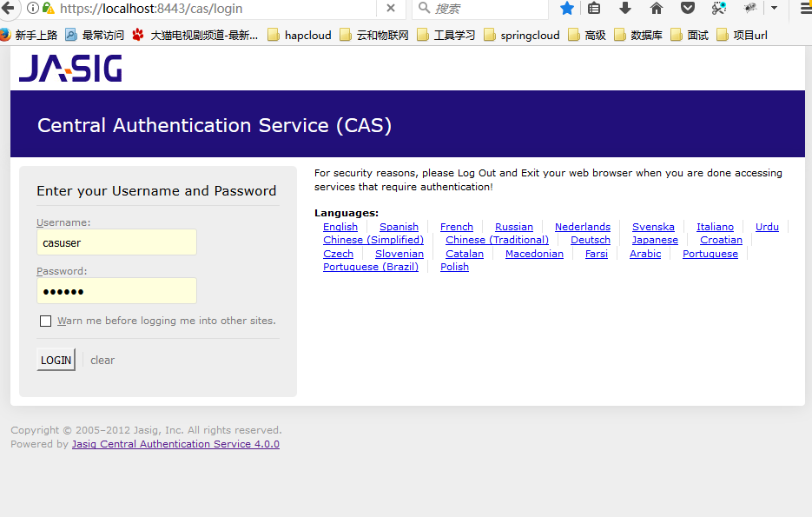The width and height of the screenshot is (812, 517).
Task: Click the Username field containing casuser
Action: click(116, 242)
